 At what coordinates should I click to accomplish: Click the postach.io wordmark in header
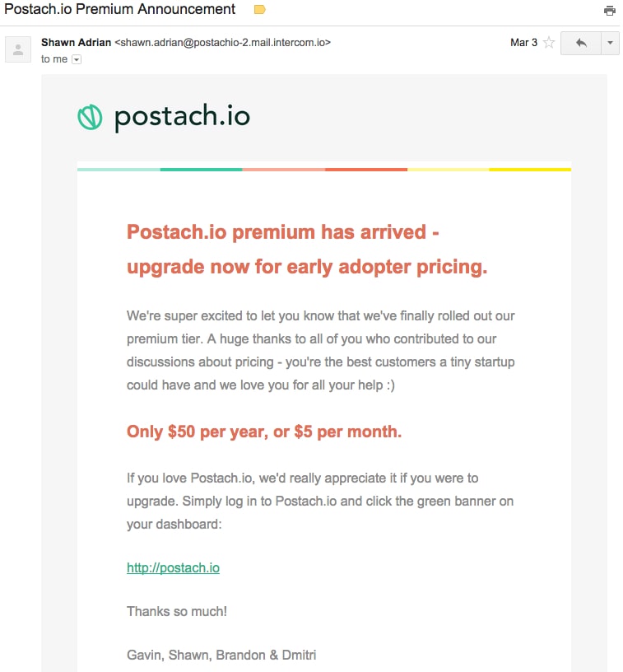coord(182,118)
